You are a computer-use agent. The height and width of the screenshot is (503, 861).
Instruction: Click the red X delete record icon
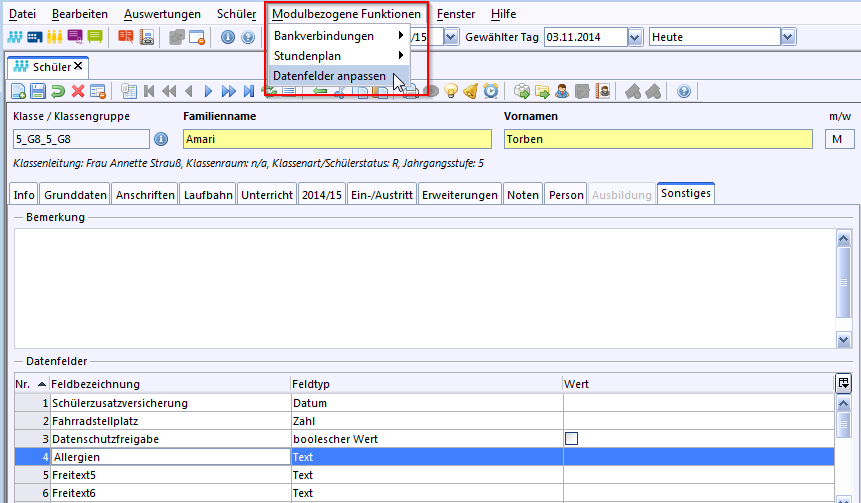(78, 91)
